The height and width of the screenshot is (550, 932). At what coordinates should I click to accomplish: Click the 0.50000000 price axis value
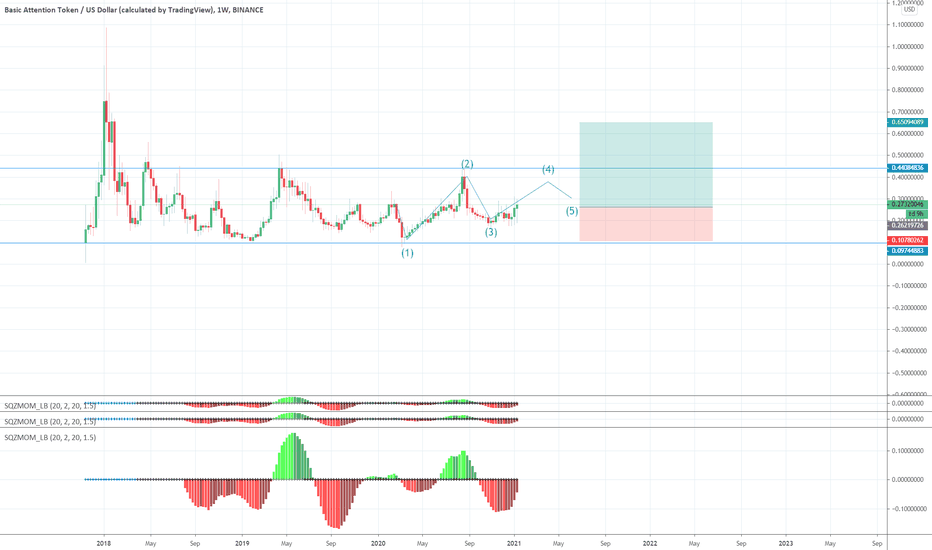coord(908,155)
